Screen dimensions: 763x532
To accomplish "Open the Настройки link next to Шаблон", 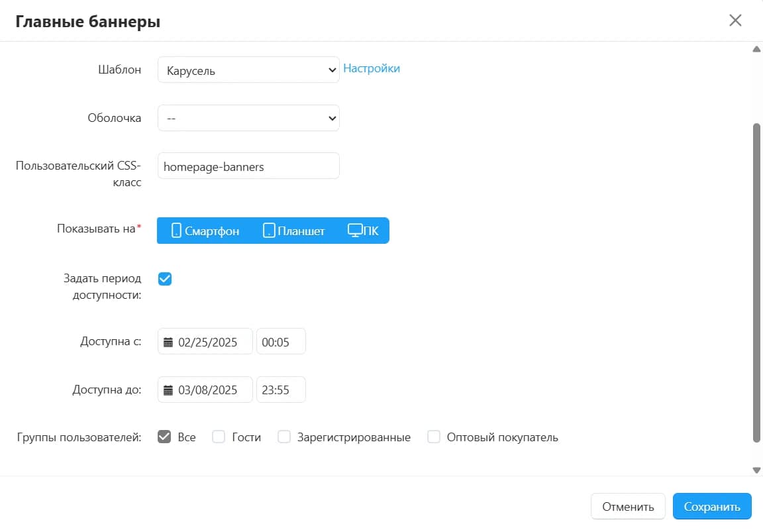I will 372,68.
